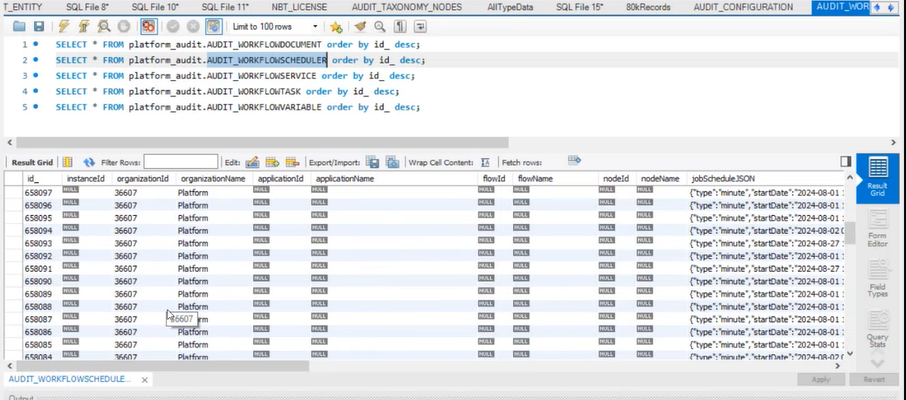Viewport: 906px width, 400px height.
Task: Place cursor on AUDIT_WORKFLOWVARIABLE query line
Action: pyautogui.click(x=237, y=107)
